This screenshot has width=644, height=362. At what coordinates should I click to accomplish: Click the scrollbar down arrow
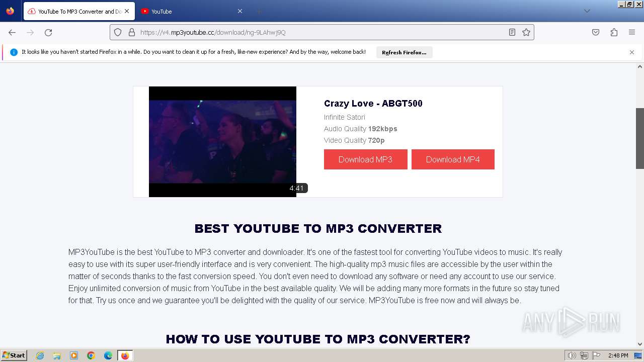tap(640, 344)
